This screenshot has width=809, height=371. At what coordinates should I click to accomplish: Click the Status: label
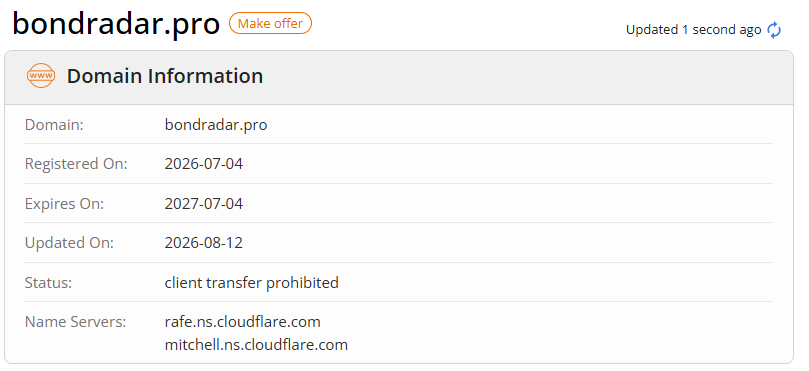pos(48,283)
